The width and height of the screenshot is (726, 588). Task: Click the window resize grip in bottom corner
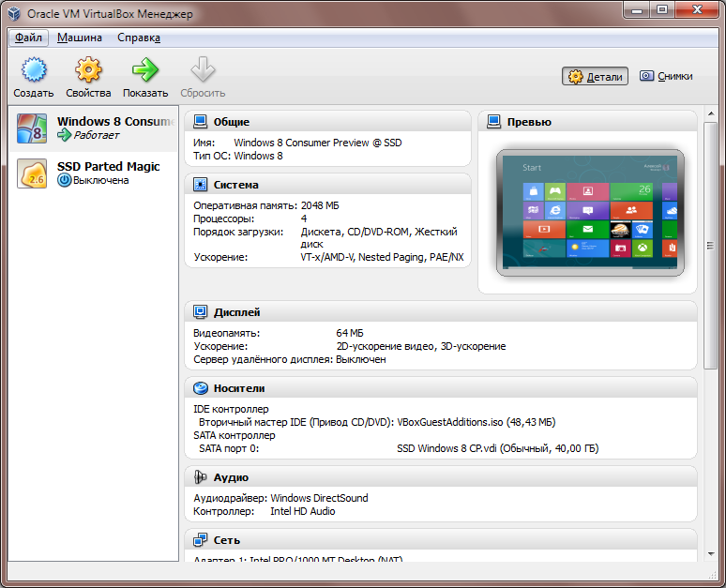tap(712, 575)
